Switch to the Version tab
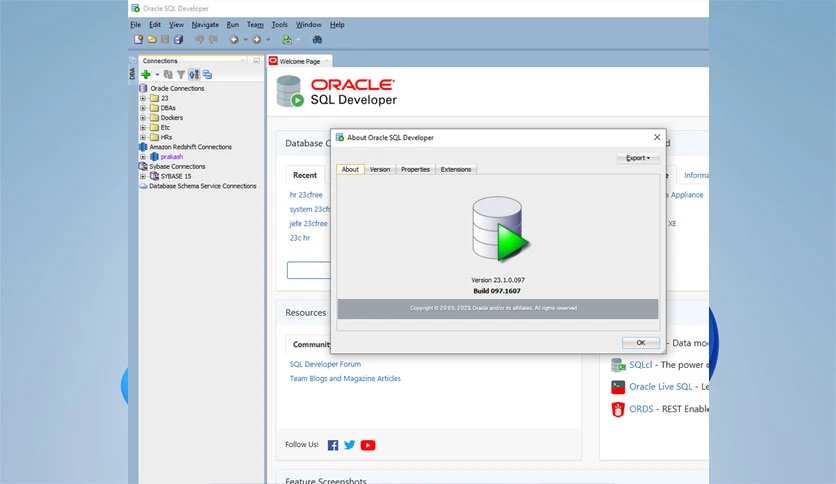 [380, 170]
